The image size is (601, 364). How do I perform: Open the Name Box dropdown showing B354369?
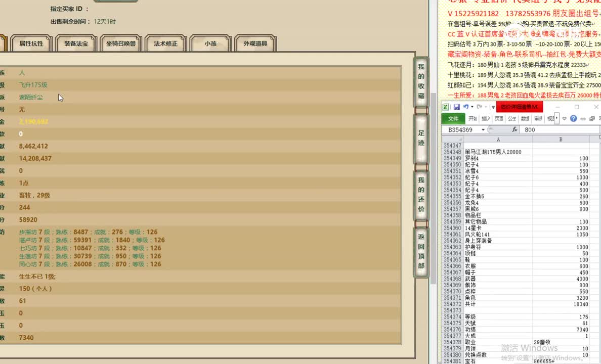pyautogui.click(x=484, y=129)
